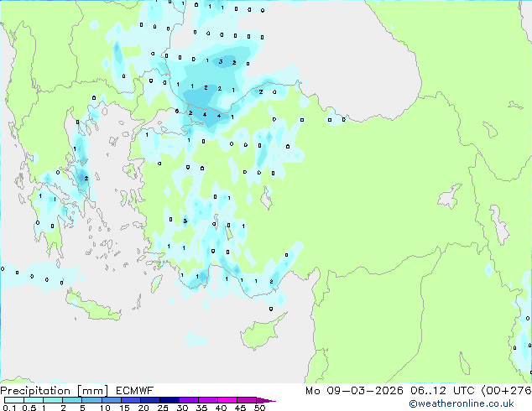Pick the 10–15 mm legend color swatch
The image size is (532, 411).
pos(111,400)
